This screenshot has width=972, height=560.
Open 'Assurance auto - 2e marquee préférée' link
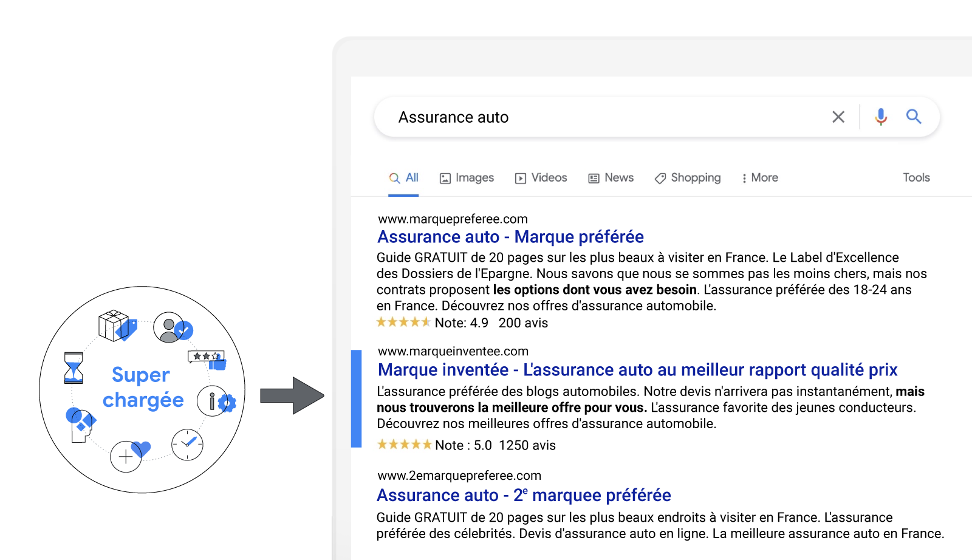[524, 495]
